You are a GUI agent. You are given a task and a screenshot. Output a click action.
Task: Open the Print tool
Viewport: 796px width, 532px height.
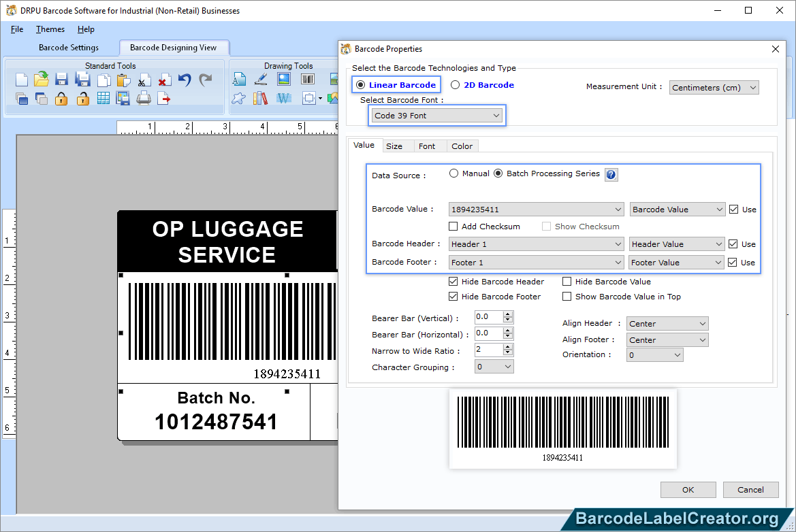coord(144,99)
